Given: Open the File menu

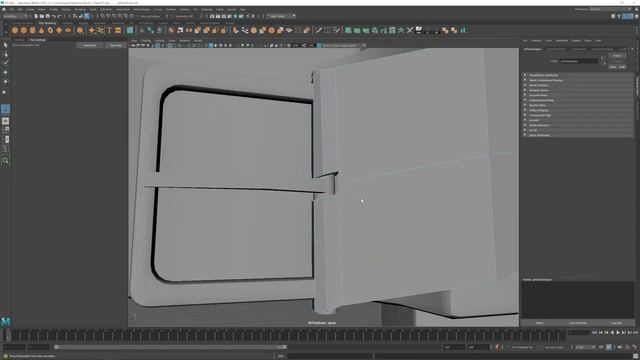Looking at the screenshot, I should coord(11,9).
